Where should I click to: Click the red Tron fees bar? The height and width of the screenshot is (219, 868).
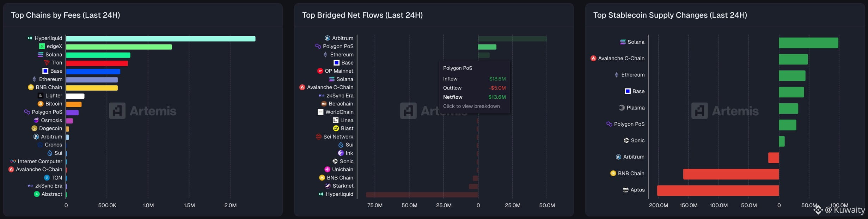(x=97, y=63)
